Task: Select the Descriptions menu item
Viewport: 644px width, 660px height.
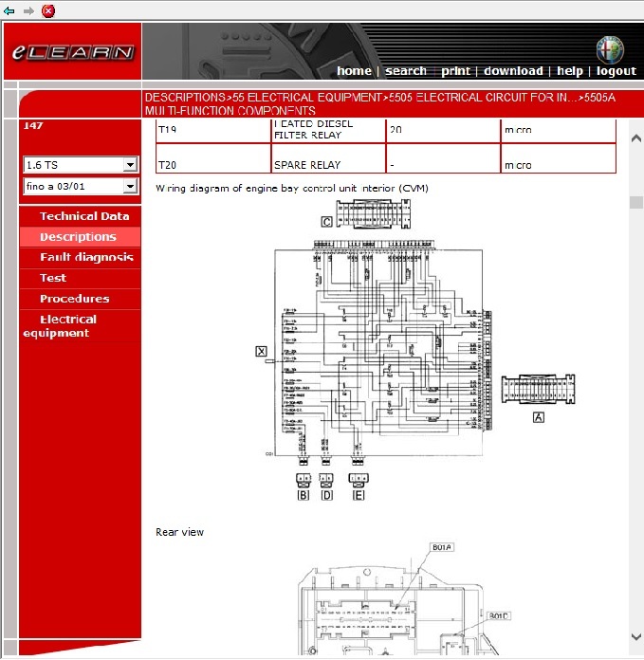Action: [80, 236]
